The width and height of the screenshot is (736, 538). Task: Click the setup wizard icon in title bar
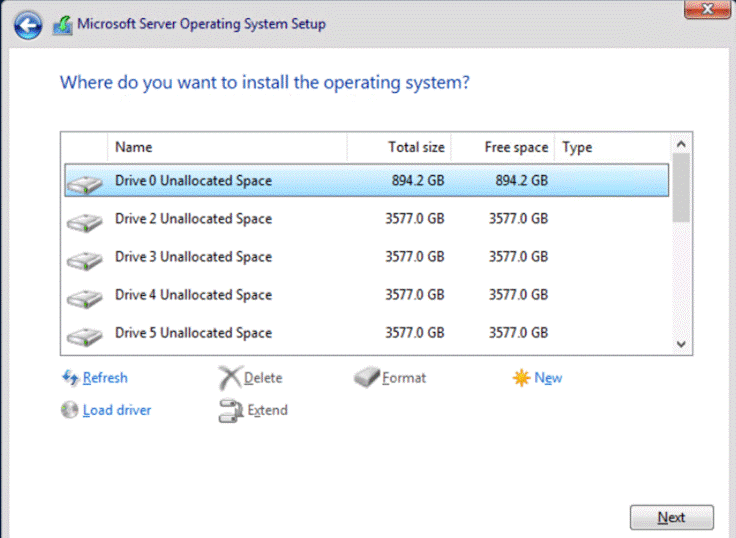click(62, 25)
